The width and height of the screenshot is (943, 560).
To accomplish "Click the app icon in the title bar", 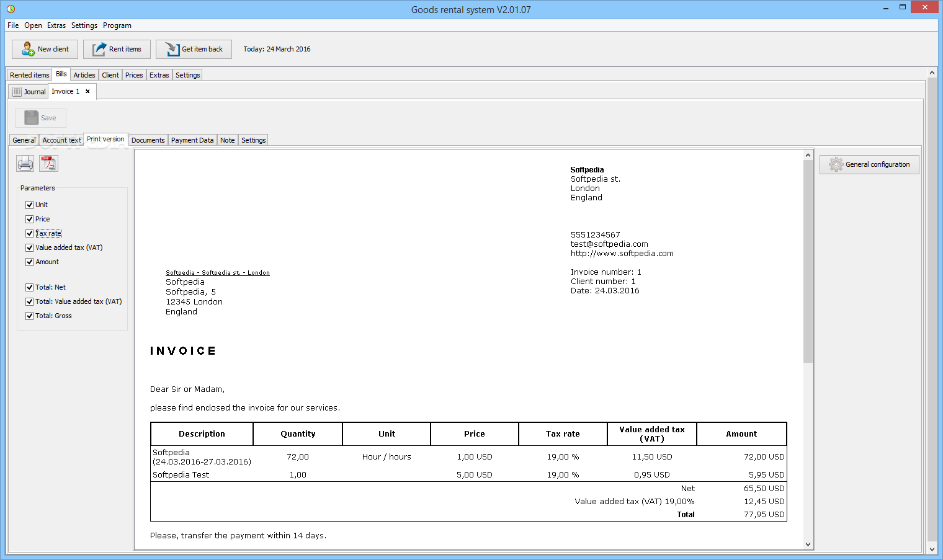I will click(11, 9).
